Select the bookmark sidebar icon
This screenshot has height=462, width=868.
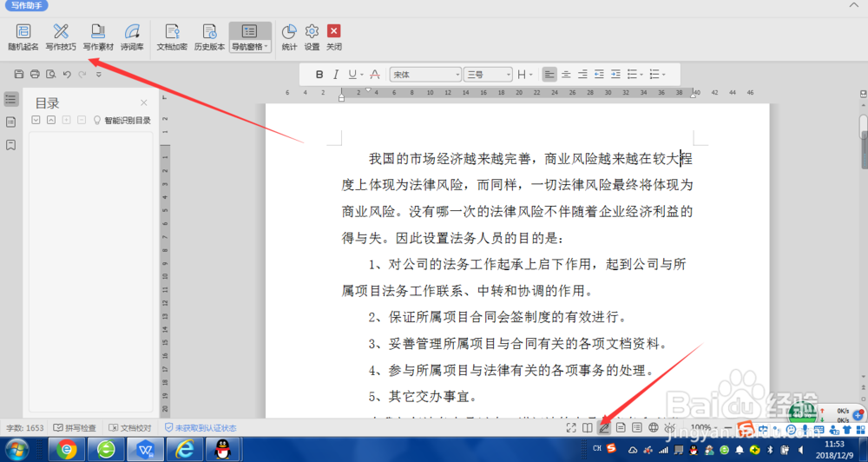point(10,145)
